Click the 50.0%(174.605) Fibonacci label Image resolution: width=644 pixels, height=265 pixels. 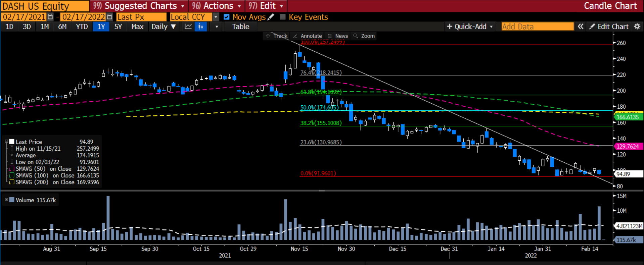pyautogui.click(x=319, y=107)
